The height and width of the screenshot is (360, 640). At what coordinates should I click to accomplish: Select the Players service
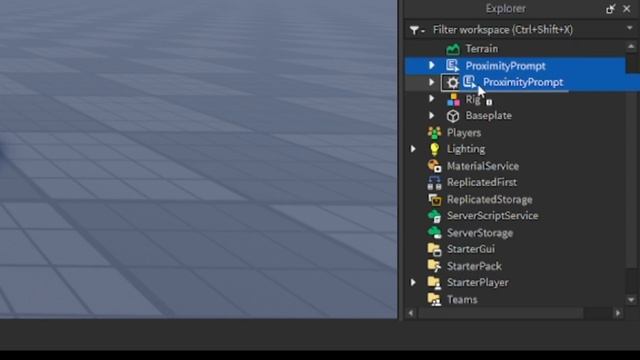coord(464,133)
